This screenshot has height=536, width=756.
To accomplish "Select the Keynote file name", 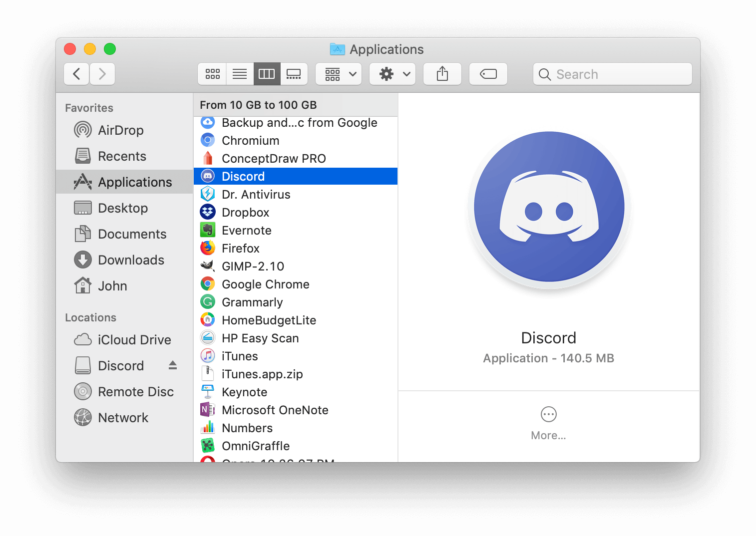I will point(245,392).
